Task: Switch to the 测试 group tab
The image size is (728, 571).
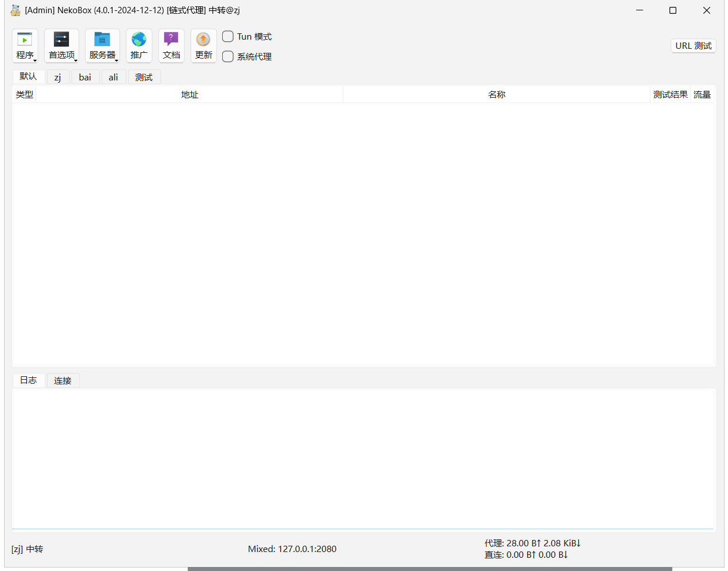Action: point(144,77)
